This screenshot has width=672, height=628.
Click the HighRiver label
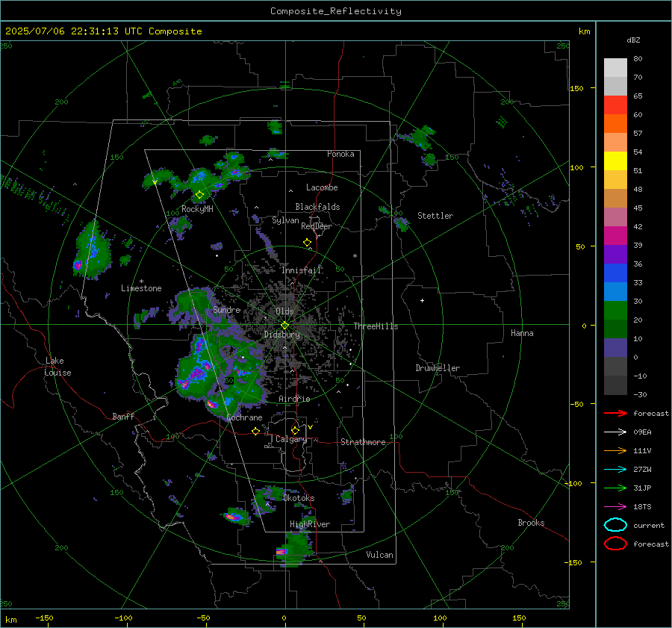click(310, 524)
